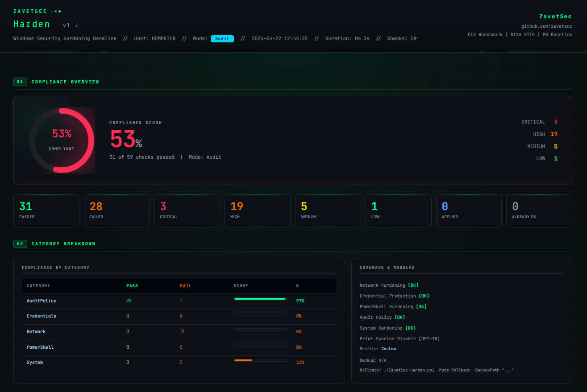Image resolution: width=587 pixels, height=392 pixels.
Task: Select the Network category row
Action: (179, 332)
